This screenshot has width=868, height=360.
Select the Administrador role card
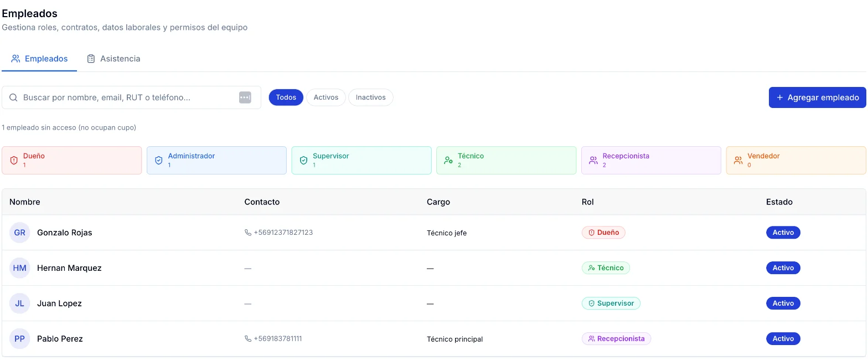[216, 160]
